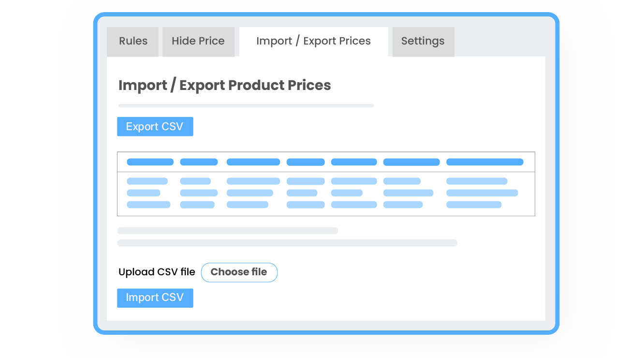Screen dimensions: 644x358
Task: Click the longer gray description line above upload
Action: [x=287, y=243]
